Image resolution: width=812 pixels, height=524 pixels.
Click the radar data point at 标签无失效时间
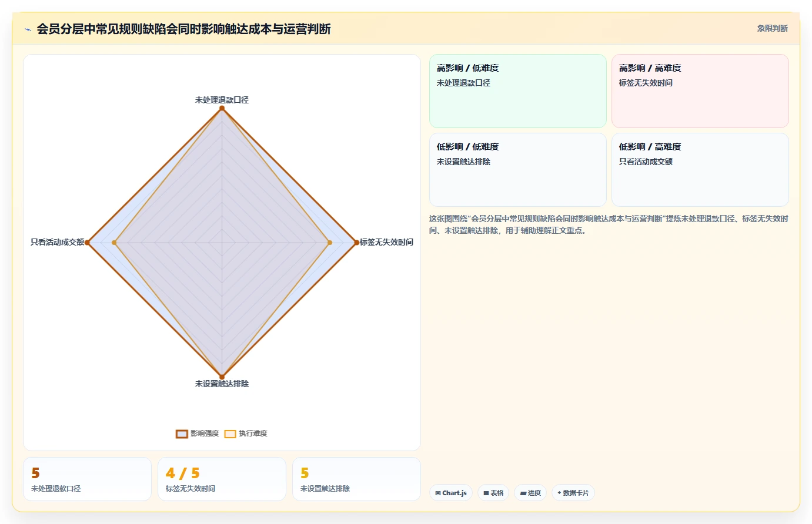(356, 243)
